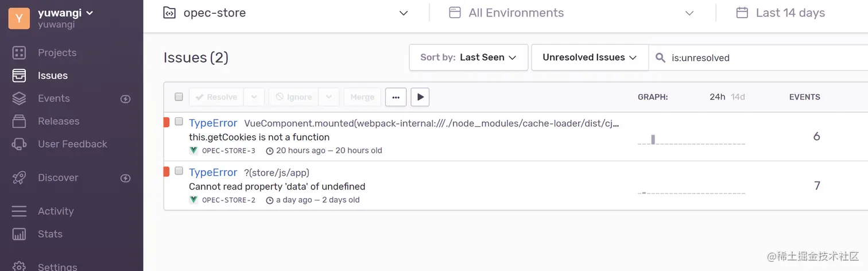Toggle the select-all issues checkbox
868x271 pixels.
[x=179, y=97]
